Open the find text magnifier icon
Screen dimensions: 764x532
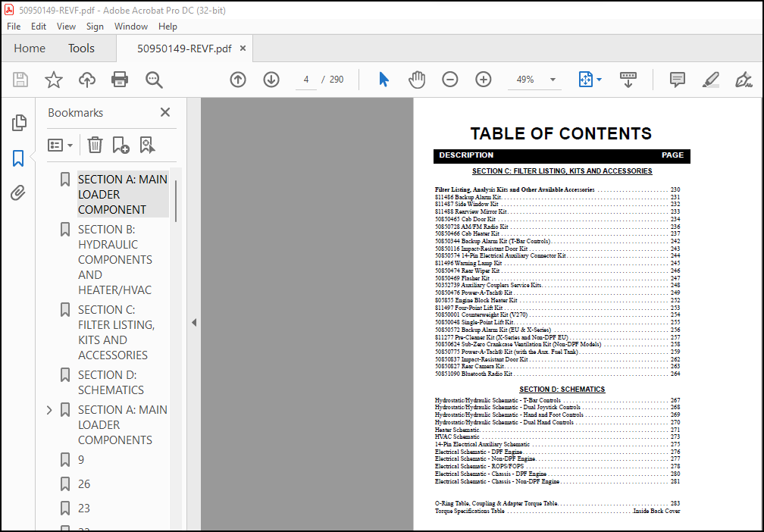pos(154,80)
